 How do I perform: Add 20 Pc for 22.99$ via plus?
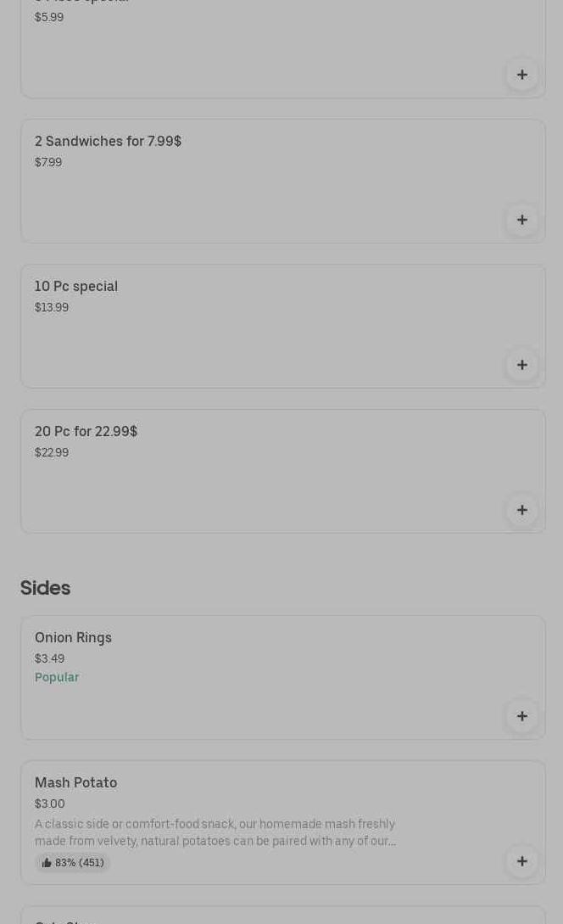521,510
